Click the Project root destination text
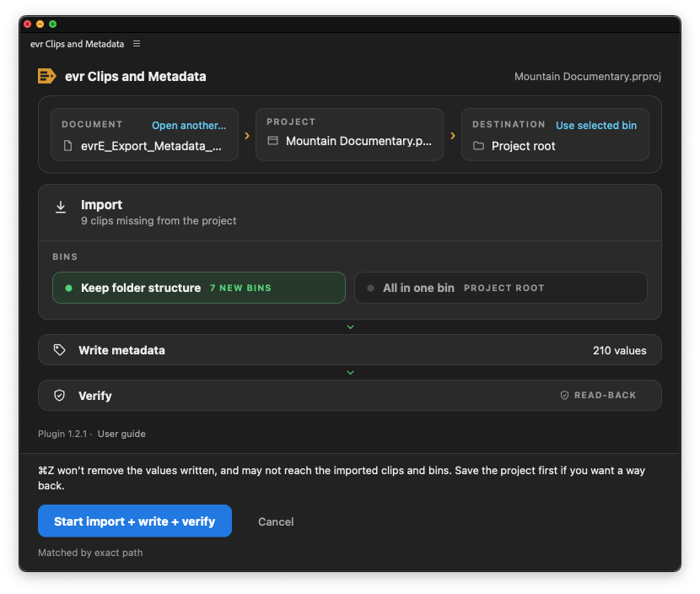 (523, 146)
